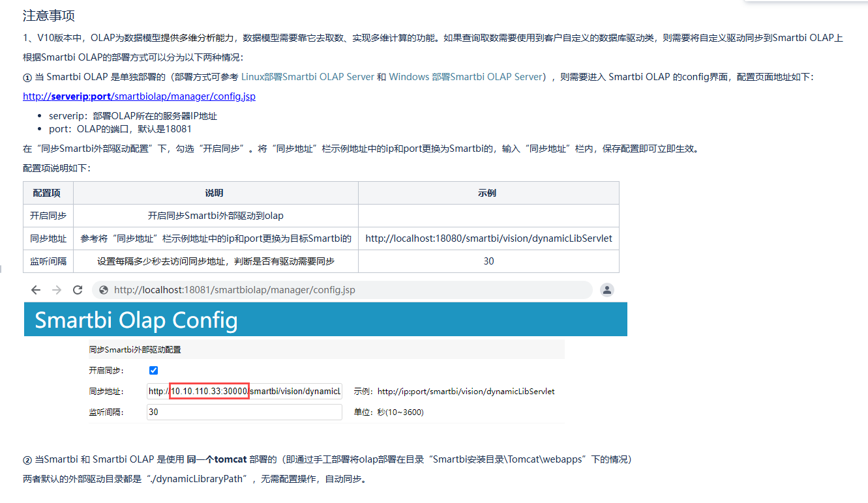Click the port bullet item mentioning 18081

(121, 129)
